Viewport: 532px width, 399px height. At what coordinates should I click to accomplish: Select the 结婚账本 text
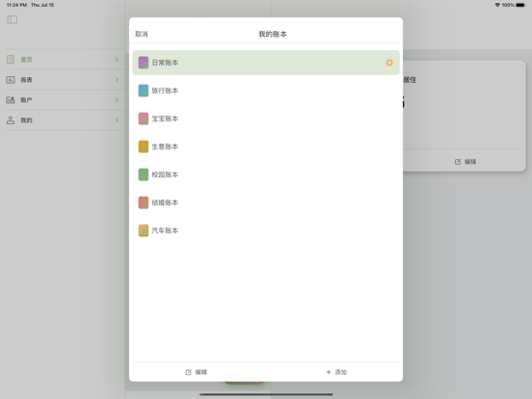point(165,202)
